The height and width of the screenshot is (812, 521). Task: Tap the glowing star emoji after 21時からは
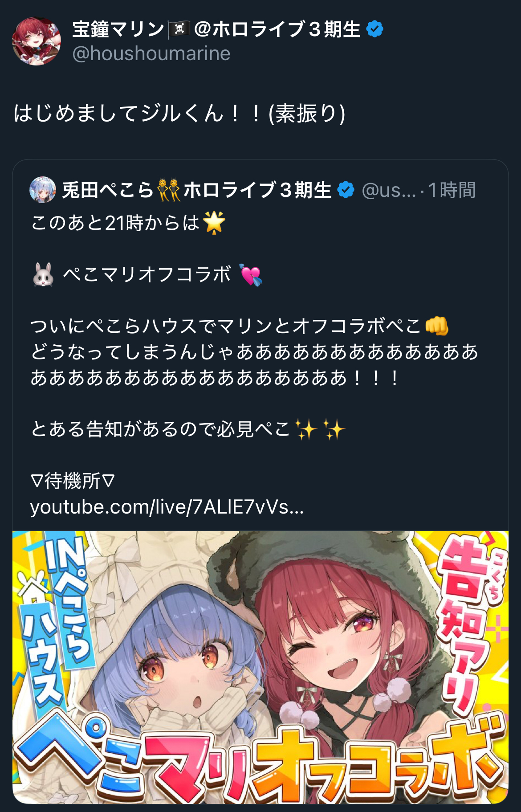coord(214,223)
